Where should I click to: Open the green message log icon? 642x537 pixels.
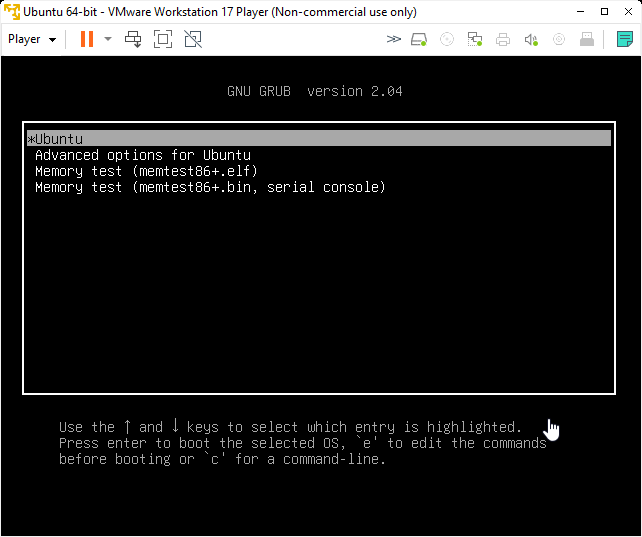625,39
